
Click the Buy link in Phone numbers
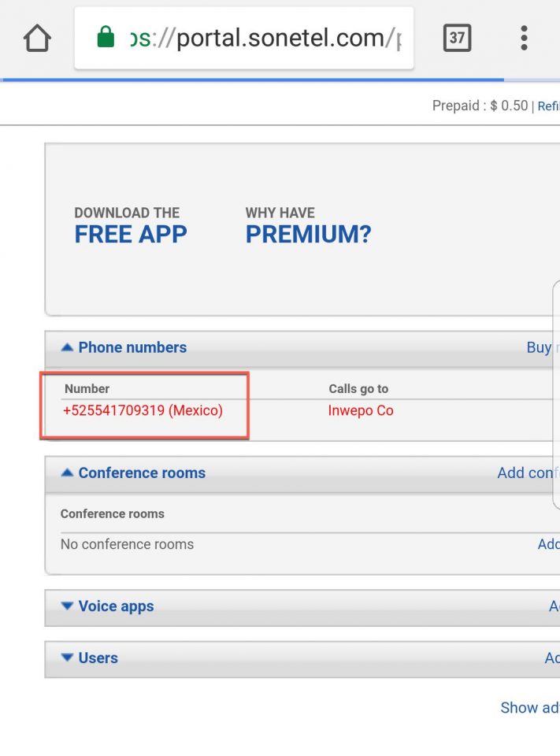(x=542, y=347)
